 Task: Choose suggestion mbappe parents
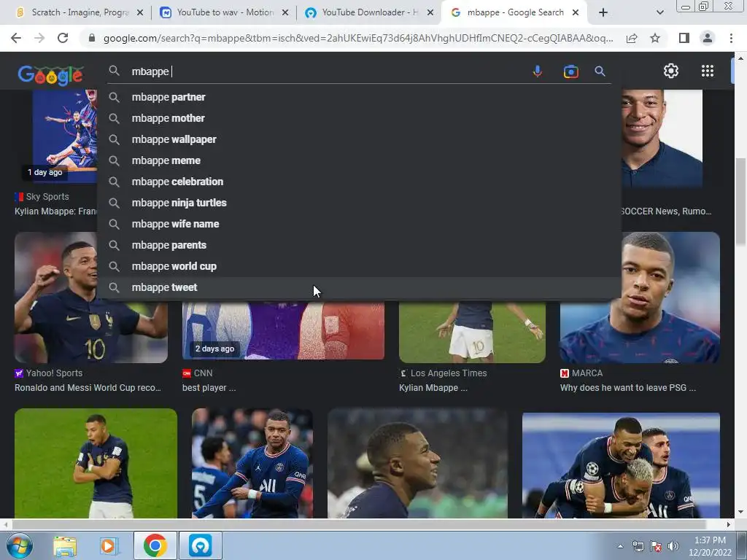359,245
